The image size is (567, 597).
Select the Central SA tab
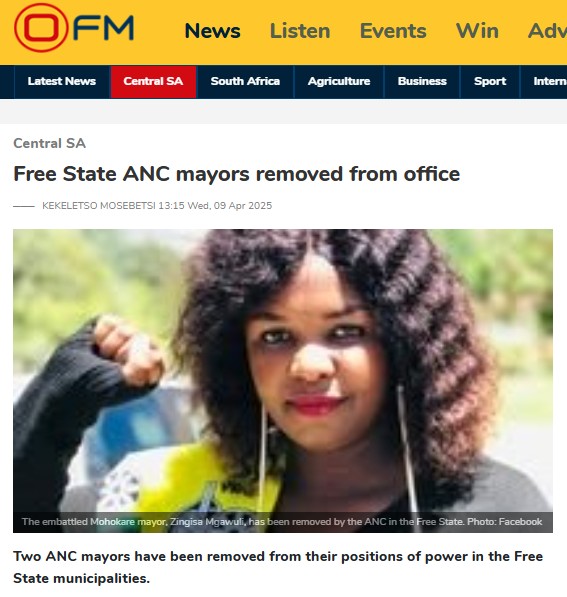153,81
